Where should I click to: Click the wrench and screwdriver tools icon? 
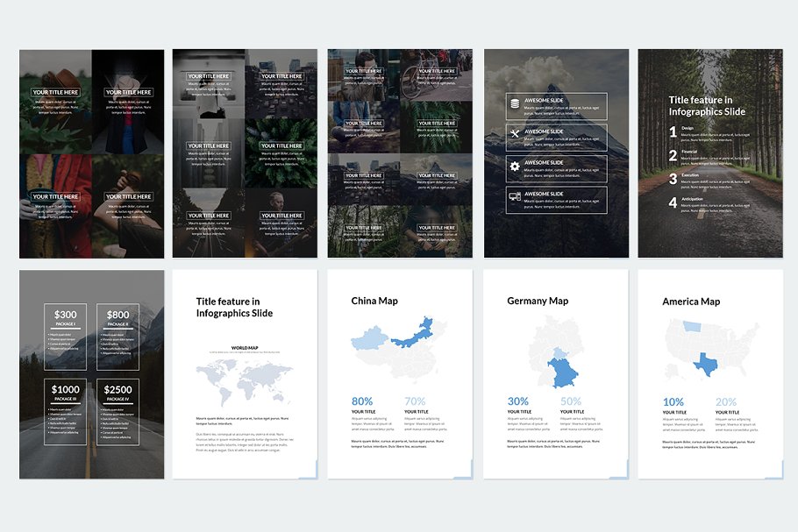click(515, 135)
